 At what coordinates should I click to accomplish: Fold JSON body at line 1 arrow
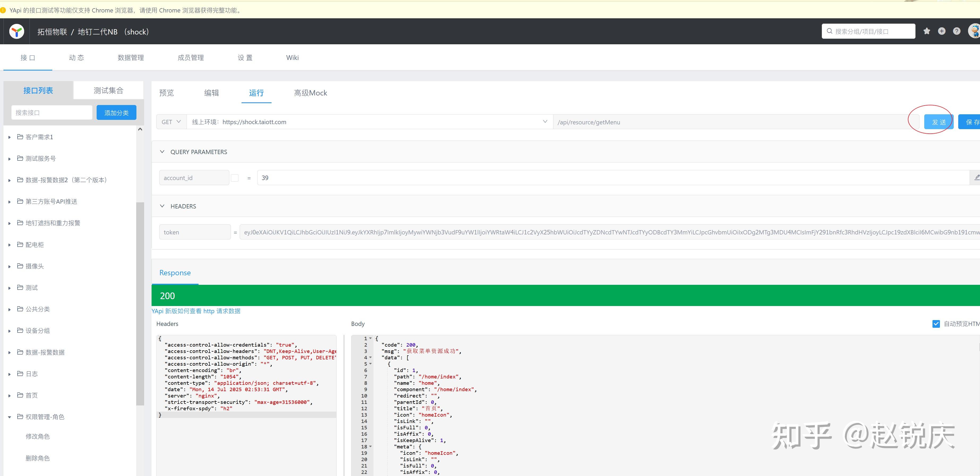[371, 338]
